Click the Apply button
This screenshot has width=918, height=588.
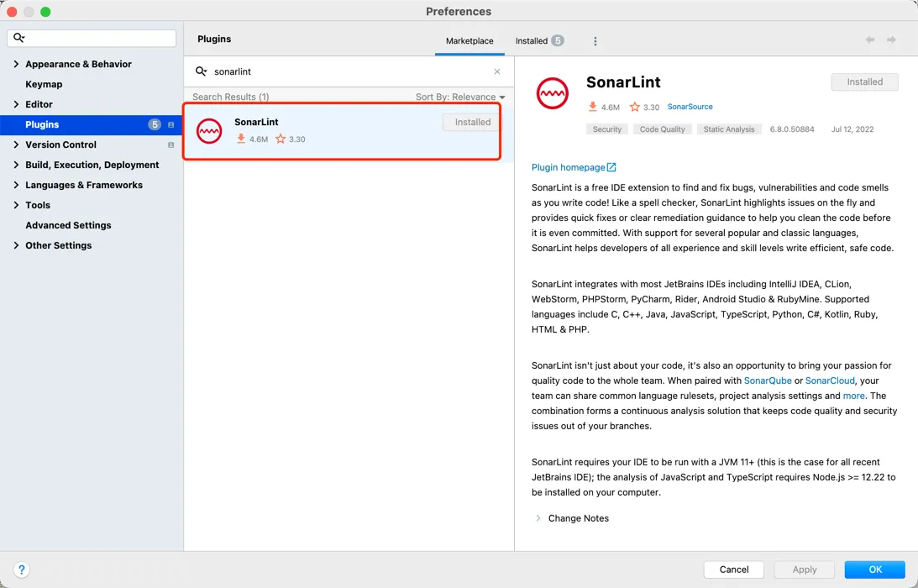tap(805, 570)
